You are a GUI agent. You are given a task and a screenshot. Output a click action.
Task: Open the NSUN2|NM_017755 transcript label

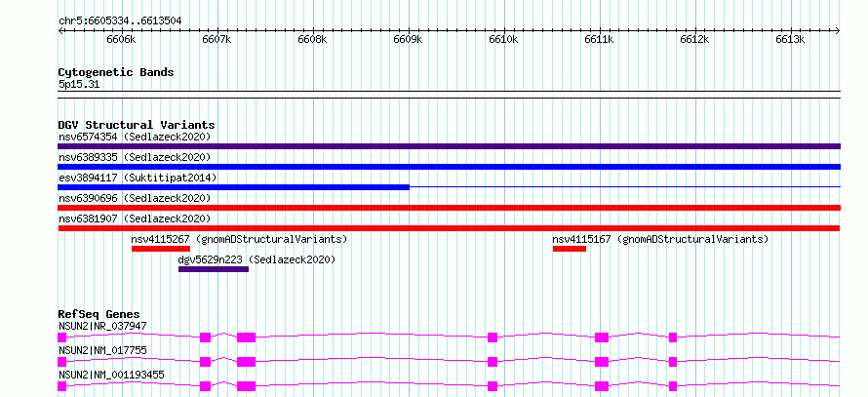click(x=102, y=350)
